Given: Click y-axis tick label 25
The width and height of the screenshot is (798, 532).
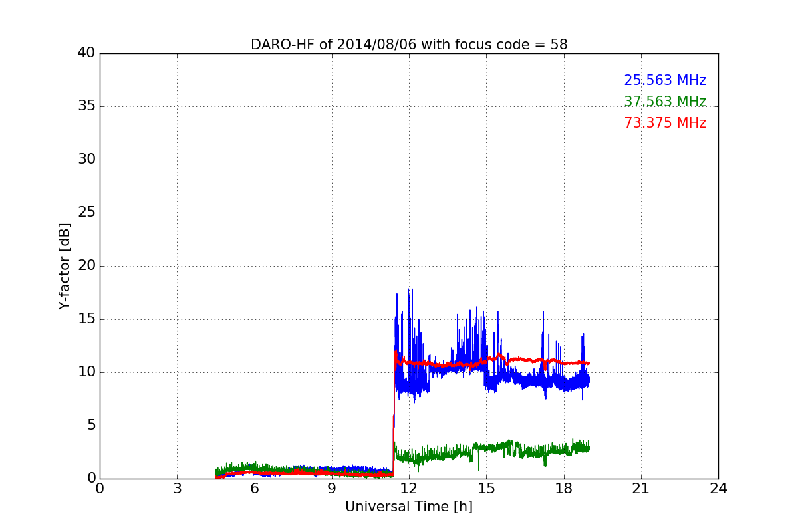Looking at the screenshot, I should 85,213.
